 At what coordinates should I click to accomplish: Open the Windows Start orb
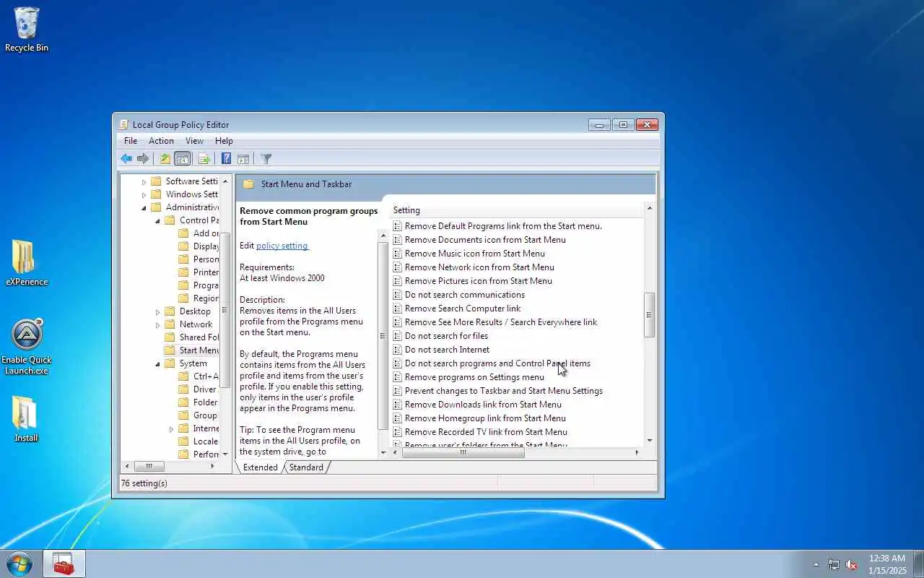[19, 564]
